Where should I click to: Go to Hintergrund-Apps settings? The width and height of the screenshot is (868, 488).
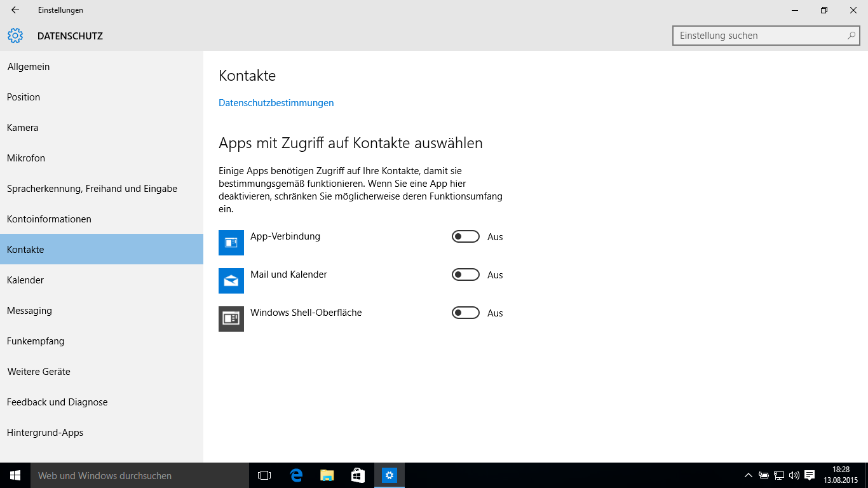(x=45, y=433)
